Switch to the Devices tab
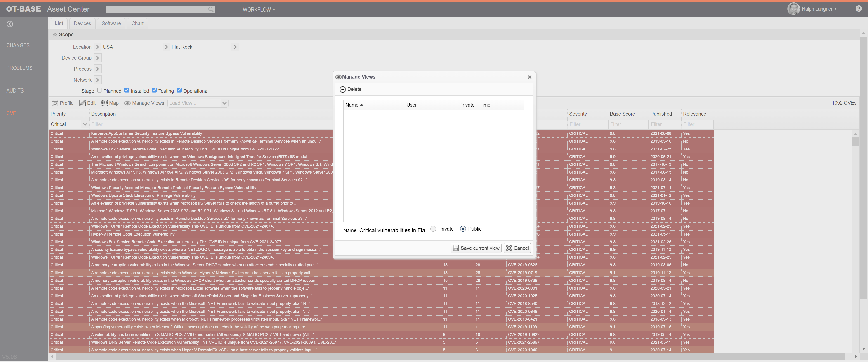This screenshot has height=362, width=868. (x=82, y=23)
